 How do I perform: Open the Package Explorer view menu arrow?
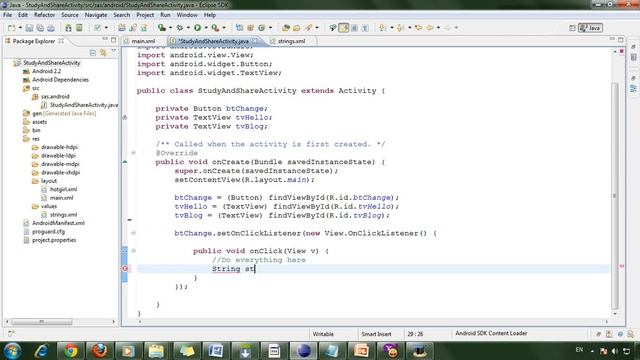click(113, 51)
